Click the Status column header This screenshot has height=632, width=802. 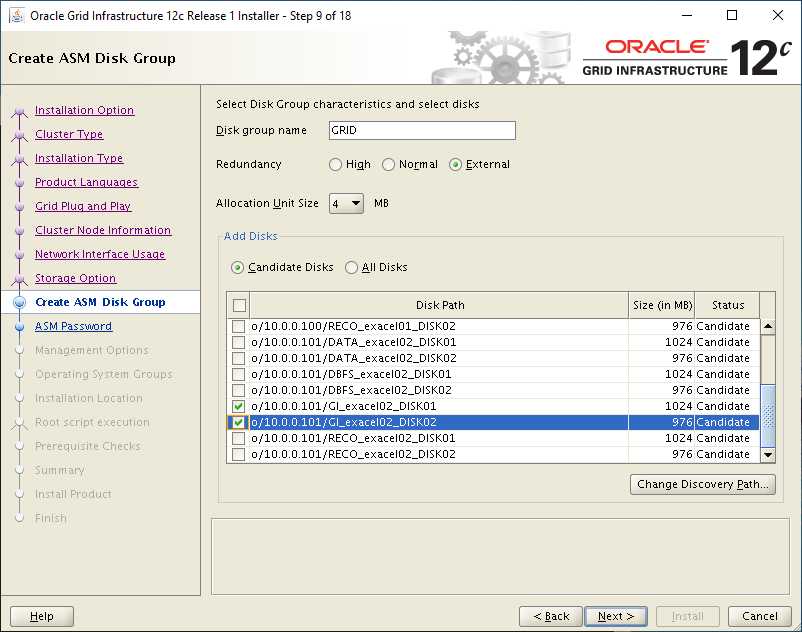(727, 305)
